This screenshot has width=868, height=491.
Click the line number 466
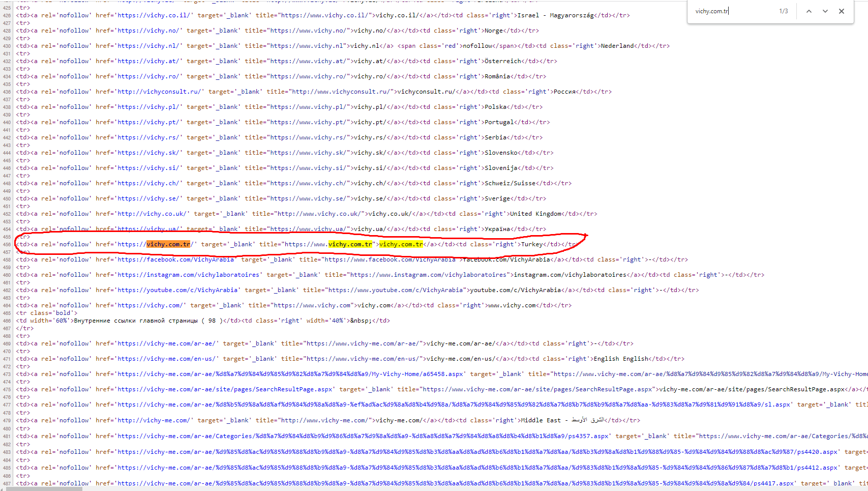pos(7,321)
